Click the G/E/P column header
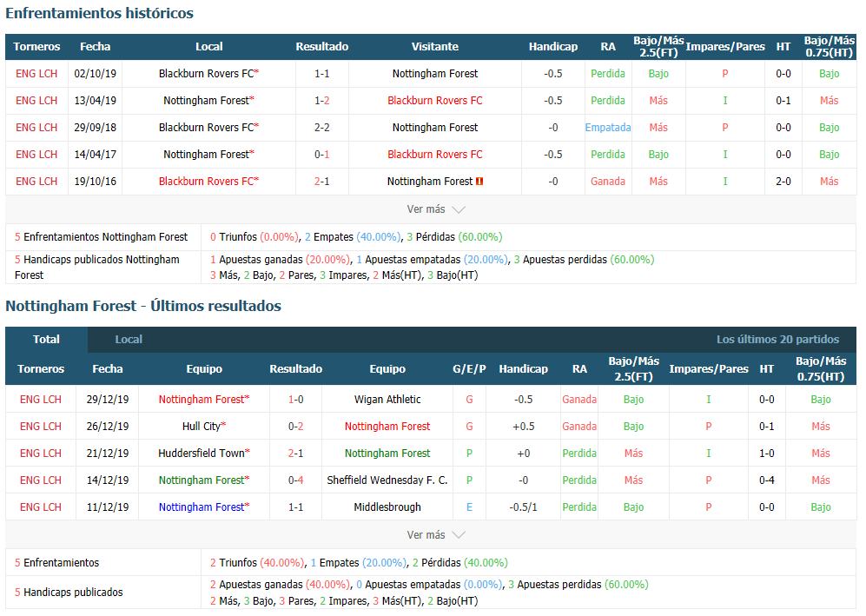 469,369
